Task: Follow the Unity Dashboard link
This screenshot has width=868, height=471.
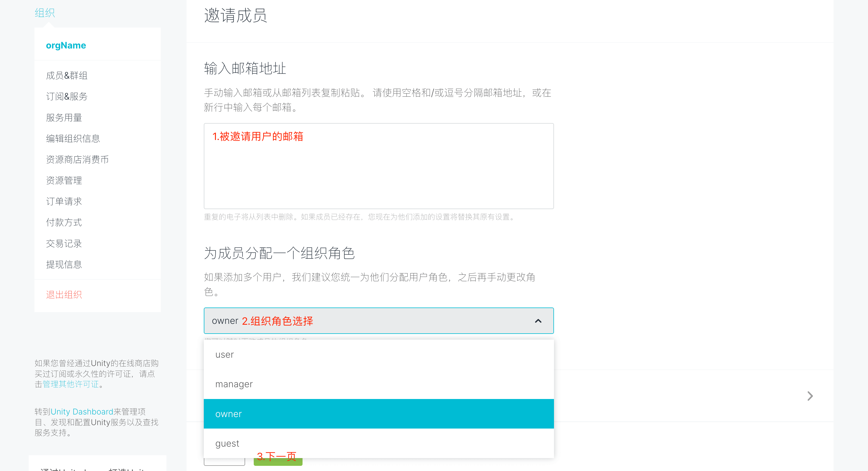Action: (82, 412)
